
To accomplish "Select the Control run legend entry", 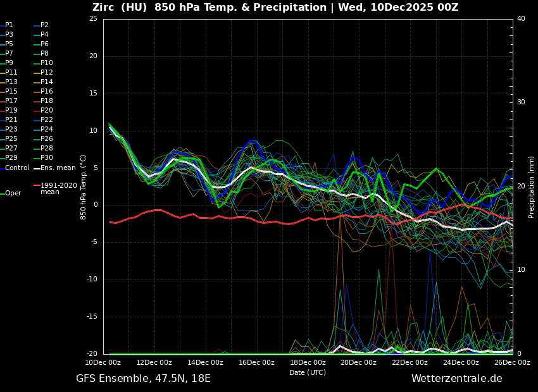I will point(16,168).
